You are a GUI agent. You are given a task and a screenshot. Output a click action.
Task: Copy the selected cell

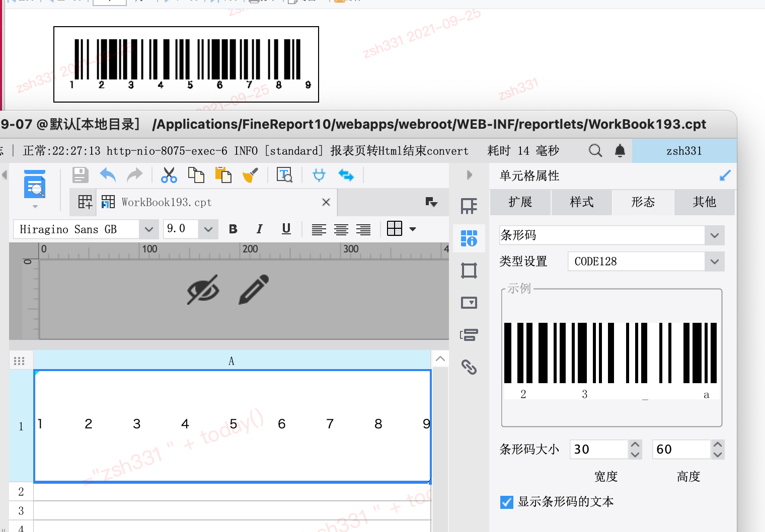196,175
